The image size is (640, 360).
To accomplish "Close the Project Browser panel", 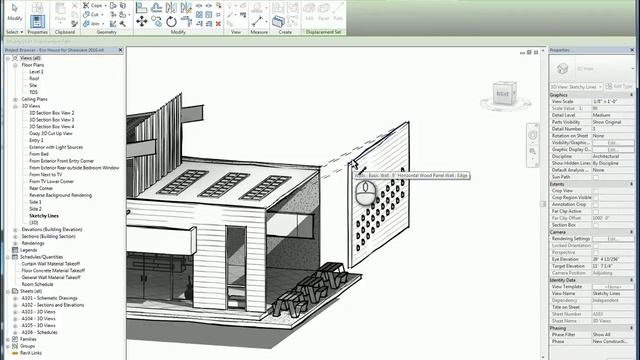I will point(120,50).
